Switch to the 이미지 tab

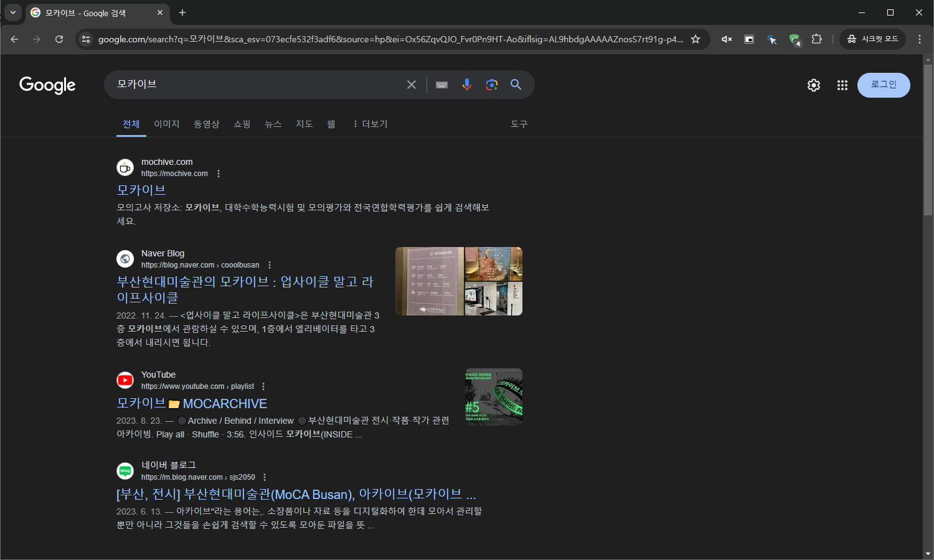167,124
